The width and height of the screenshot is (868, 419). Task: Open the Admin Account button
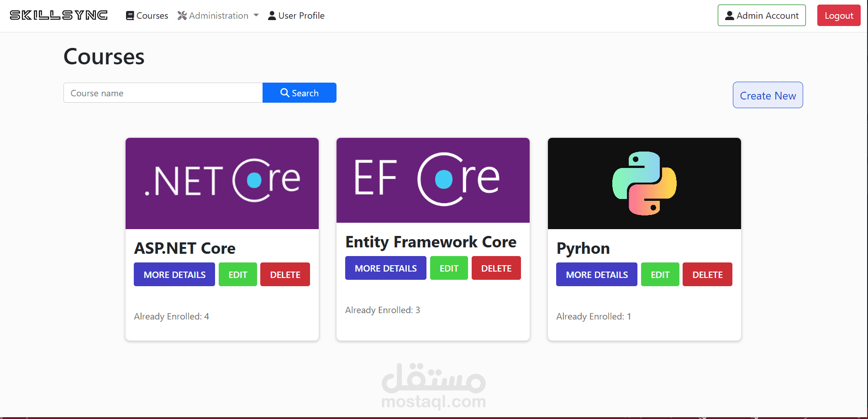(x=762, y=16)
